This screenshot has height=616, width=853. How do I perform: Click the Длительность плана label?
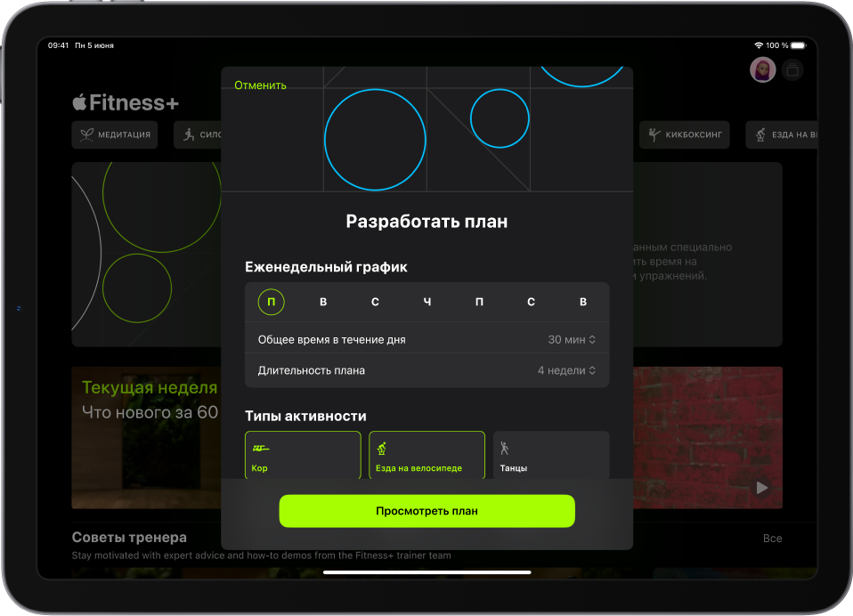[311, 371]
